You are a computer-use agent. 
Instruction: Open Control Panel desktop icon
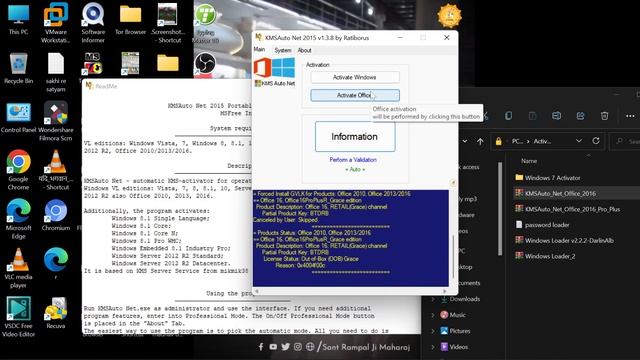pyautogui.click(x=18, y=118)
